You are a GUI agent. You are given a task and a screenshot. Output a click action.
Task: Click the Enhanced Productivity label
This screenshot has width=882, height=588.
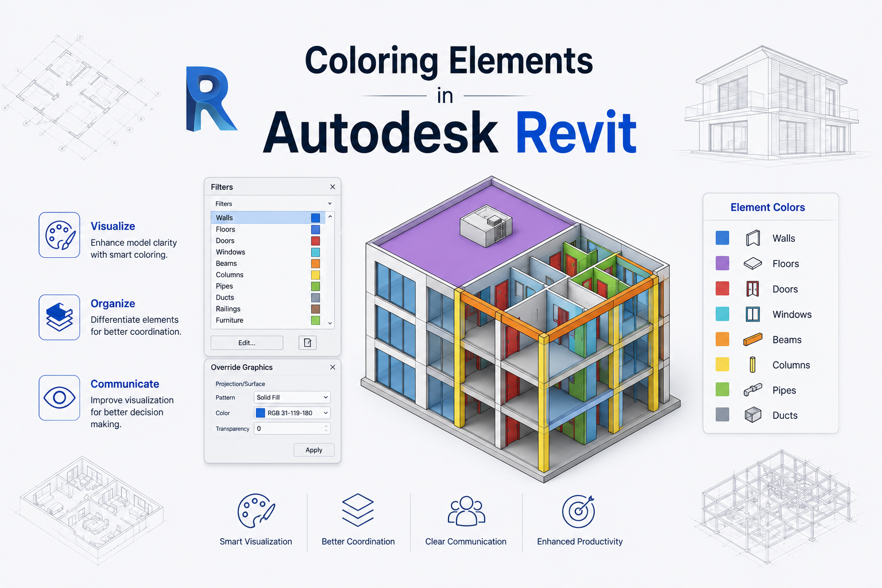[580, 541]
